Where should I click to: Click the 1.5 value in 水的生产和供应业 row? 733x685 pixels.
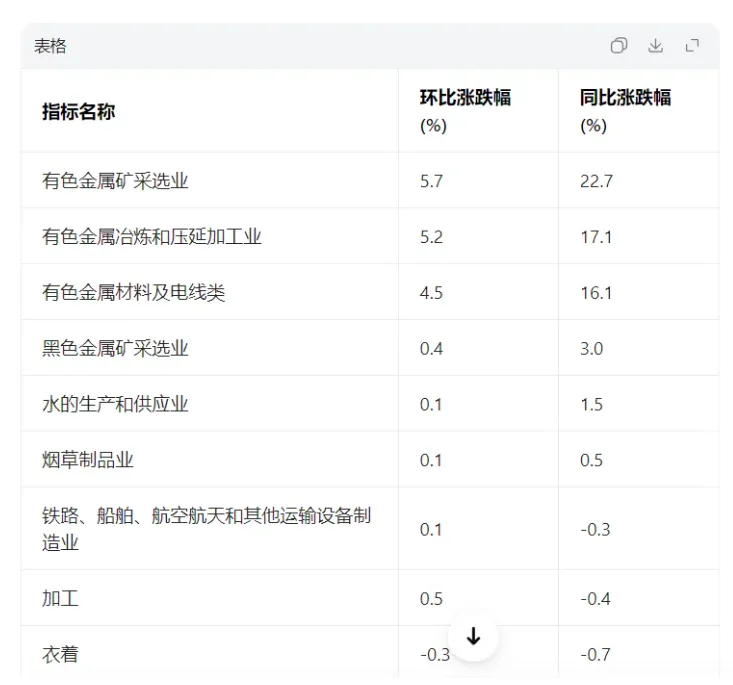[x=591, y=404]
